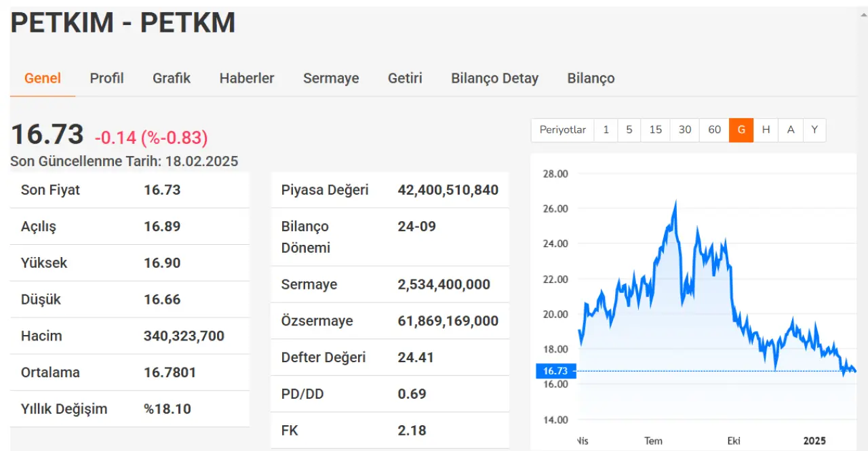This screenshot has height=451, width=868.
Task: Choose the 15 minute chart period
Action: [655, 130]
